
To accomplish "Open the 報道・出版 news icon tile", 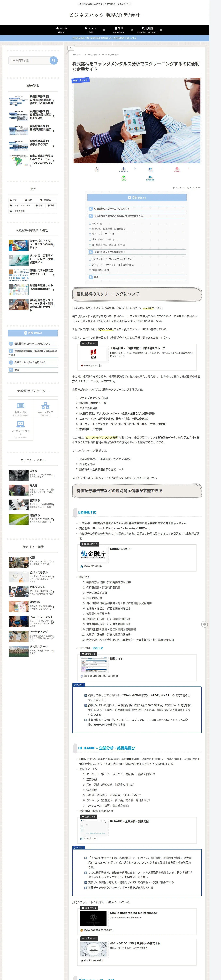I will 21,409.
